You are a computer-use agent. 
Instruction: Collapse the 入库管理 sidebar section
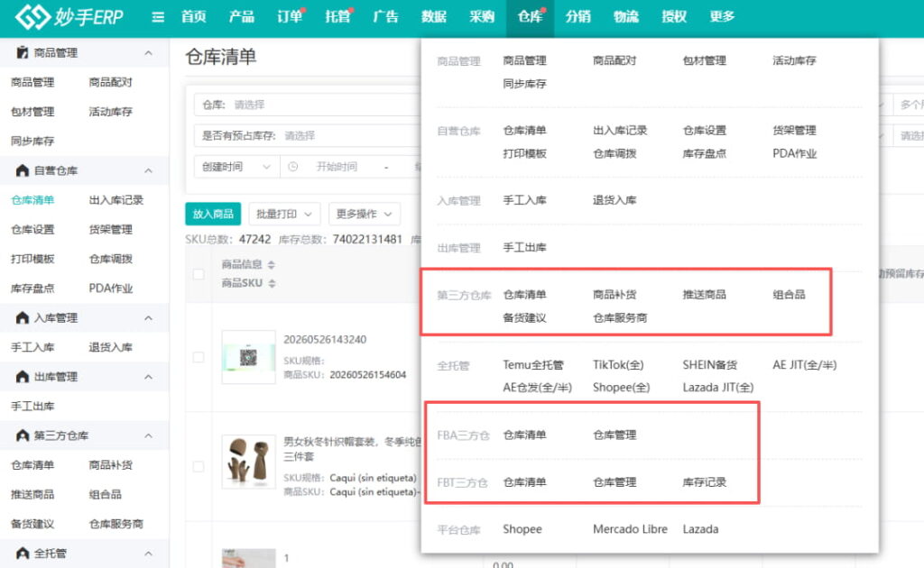coord(149,318)
